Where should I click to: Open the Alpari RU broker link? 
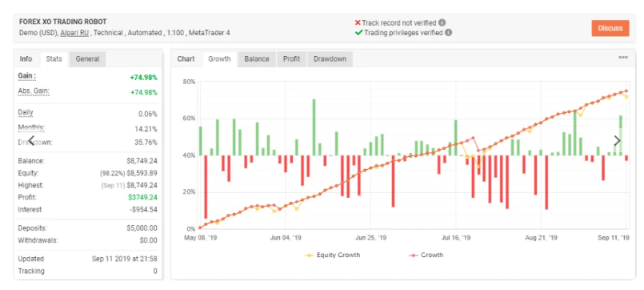pyautogui.click(x=74, y=33)
